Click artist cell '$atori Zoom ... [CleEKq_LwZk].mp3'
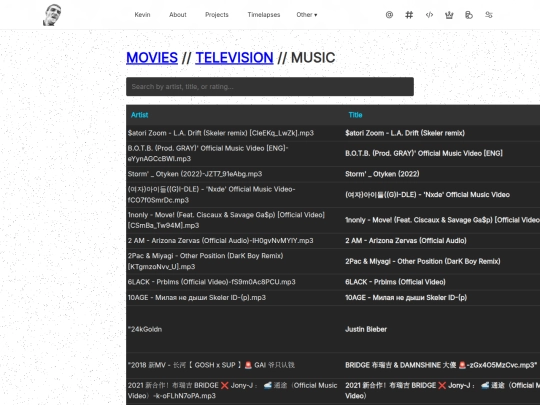This screenshot has width=540, height=405. click(x=221, y=133)
